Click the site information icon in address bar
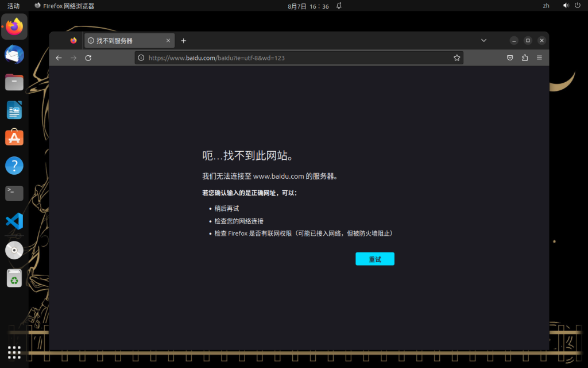The image size is (588, 368). coord(141,58)
